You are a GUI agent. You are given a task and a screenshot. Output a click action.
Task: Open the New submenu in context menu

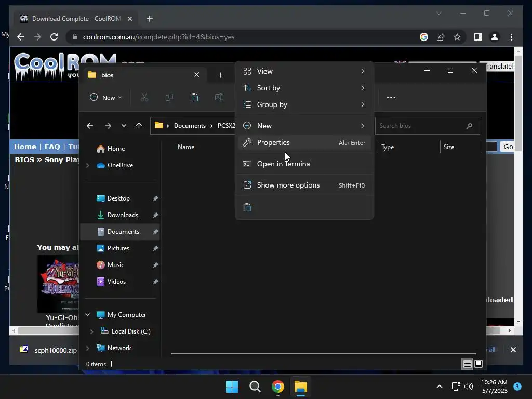click(x=304, y=126)
